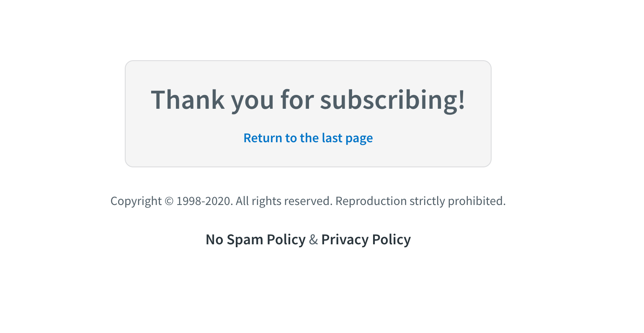Click the word you in the heading
This screenshot has height=333, width=644.
(252, 100)
